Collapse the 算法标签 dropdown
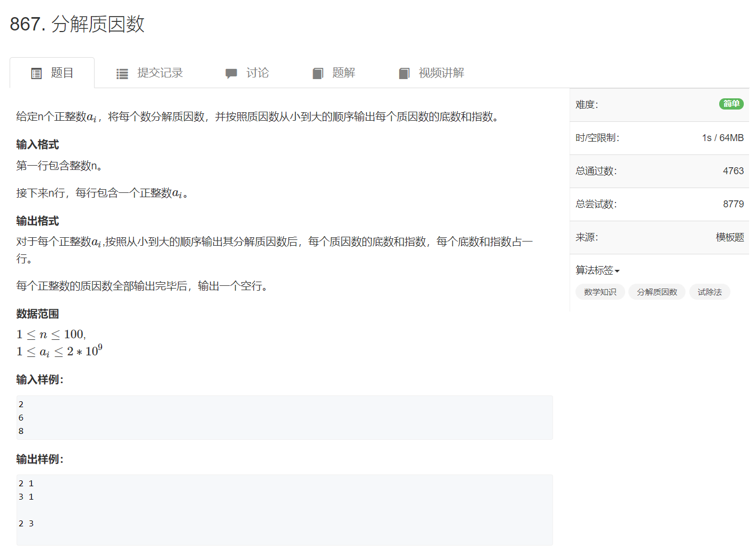Image resolution: width=755 pixels, height=560 pixels. tap(597, 270)
